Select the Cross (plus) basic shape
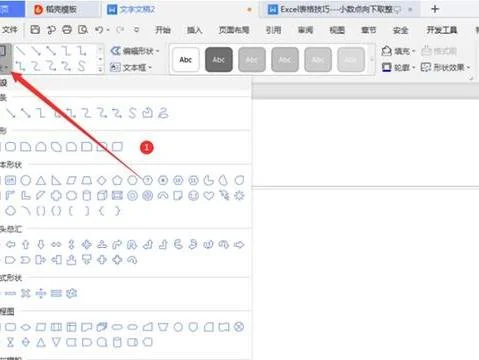 (56, 195)
